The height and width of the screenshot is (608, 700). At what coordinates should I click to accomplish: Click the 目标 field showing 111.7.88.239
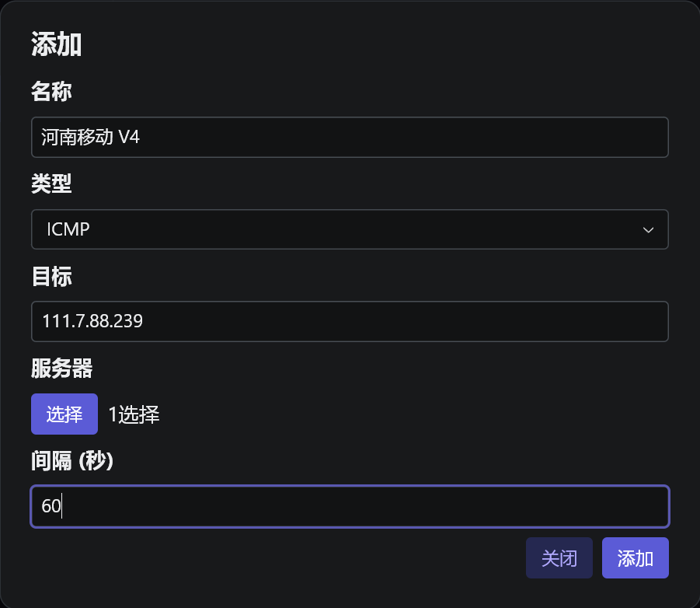point(350,321)
